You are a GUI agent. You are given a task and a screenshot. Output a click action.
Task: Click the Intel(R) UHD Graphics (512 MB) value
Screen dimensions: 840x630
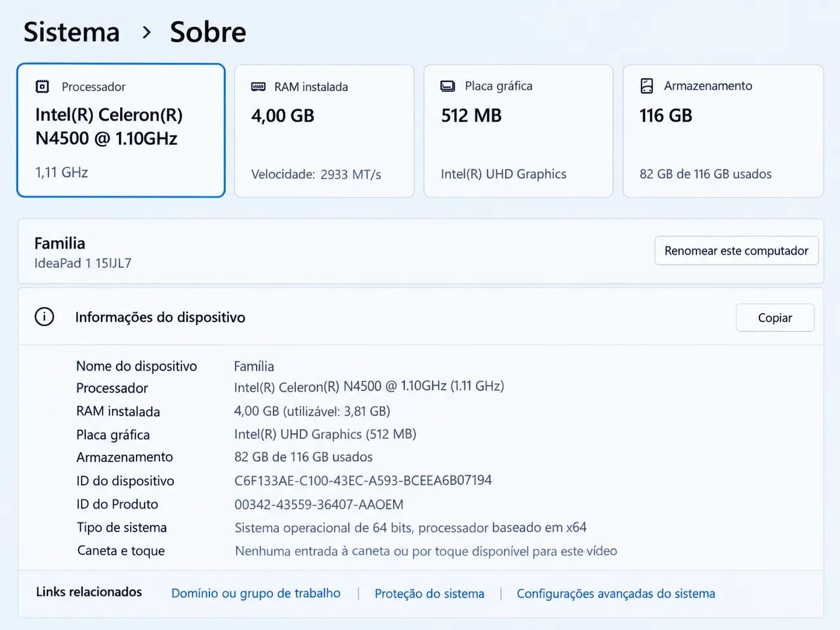[x=325, y=434]
